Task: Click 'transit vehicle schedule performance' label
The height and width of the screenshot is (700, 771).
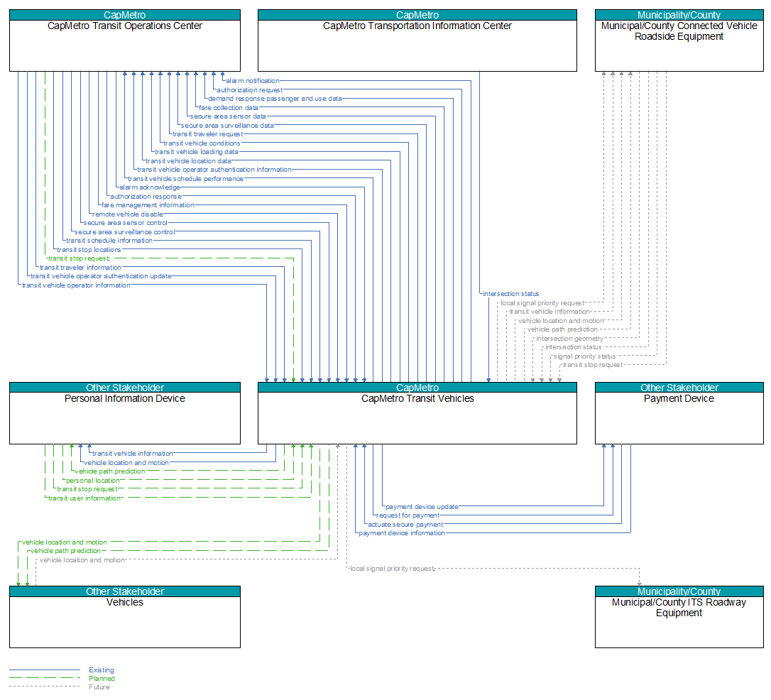Action: [x=186, y=179]
